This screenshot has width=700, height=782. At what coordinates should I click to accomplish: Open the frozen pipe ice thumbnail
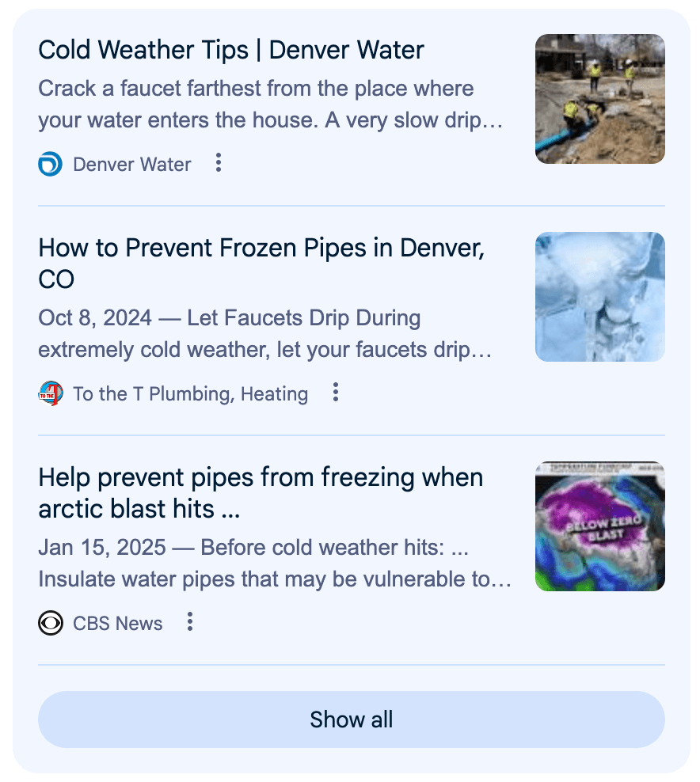pos(599,297)
